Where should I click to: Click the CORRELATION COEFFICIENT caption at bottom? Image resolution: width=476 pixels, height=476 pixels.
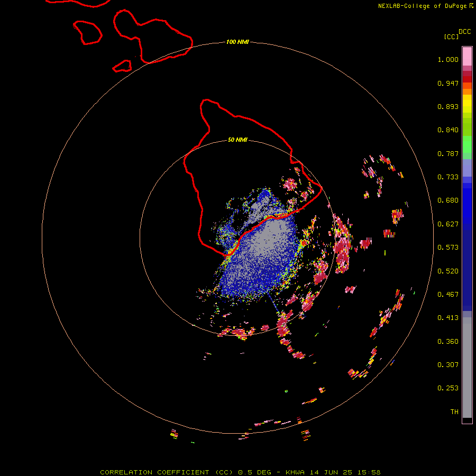pyautogui.click(x=240, y=472)
